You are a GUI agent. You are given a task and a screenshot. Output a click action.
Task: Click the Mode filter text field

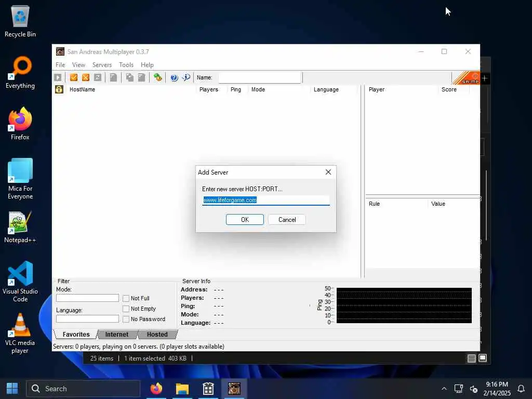click(87, 298)
